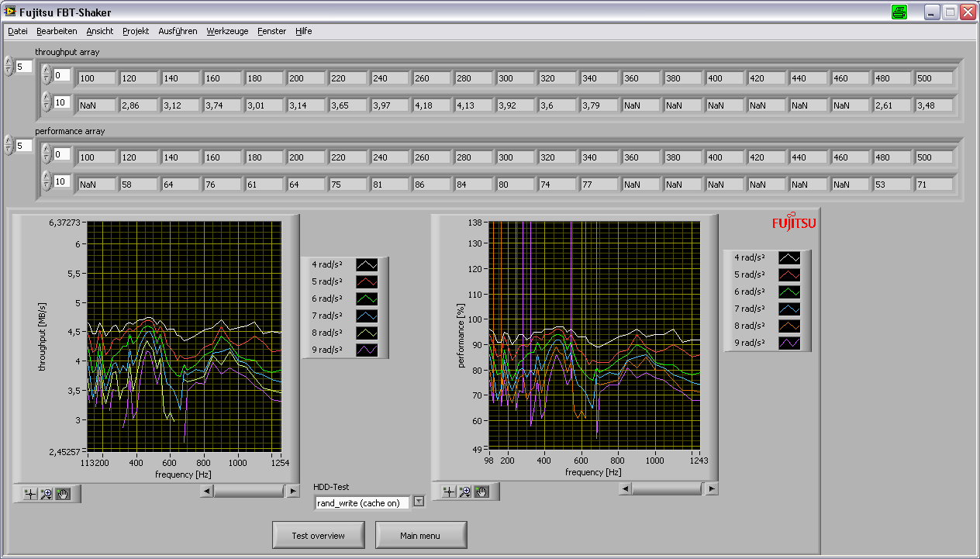Click the LabVIEW application icon in the title bar
This screenshot has width=980, height=559.
(x=10, y=12)
